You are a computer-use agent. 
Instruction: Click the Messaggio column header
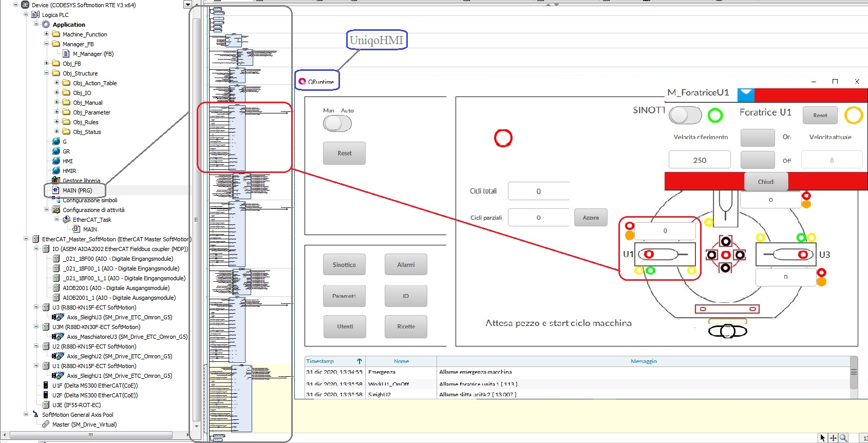click(644, 361)
